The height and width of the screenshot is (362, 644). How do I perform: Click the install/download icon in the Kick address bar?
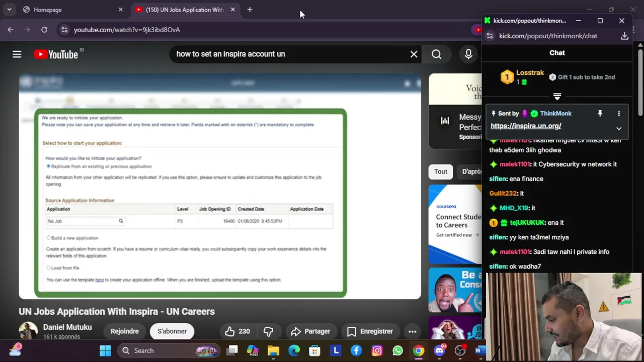click(624, 36)
